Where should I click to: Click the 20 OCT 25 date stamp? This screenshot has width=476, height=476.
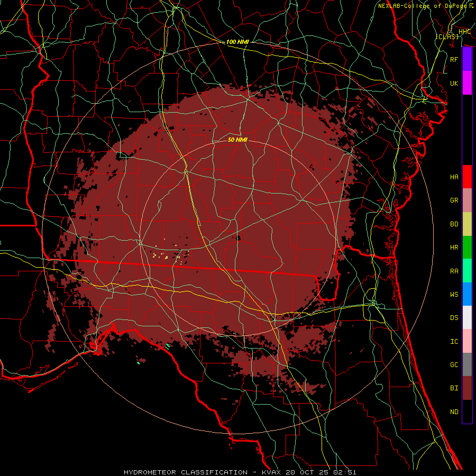click(306, 472)
